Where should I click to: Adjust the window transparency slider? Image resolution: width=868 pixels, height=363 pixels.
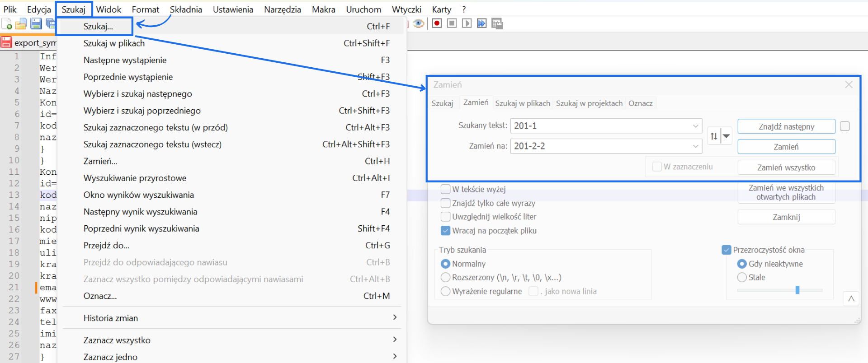797,290
